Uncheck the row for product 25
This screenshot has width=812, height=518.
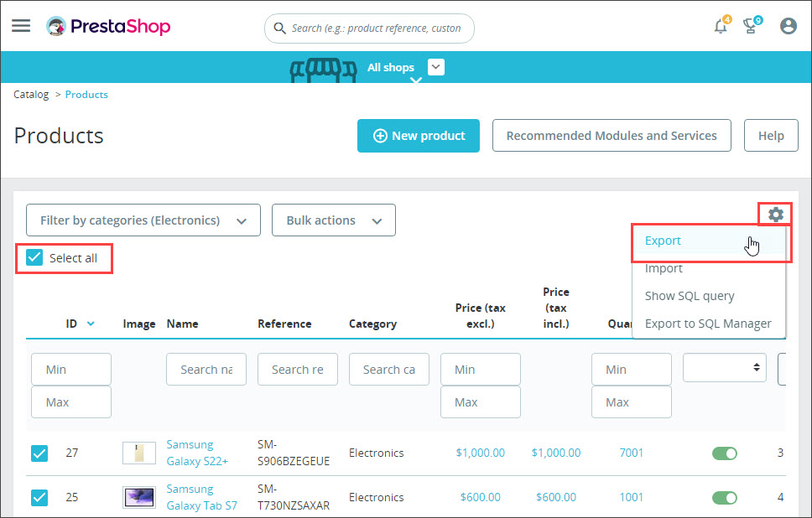click(39, 497)
